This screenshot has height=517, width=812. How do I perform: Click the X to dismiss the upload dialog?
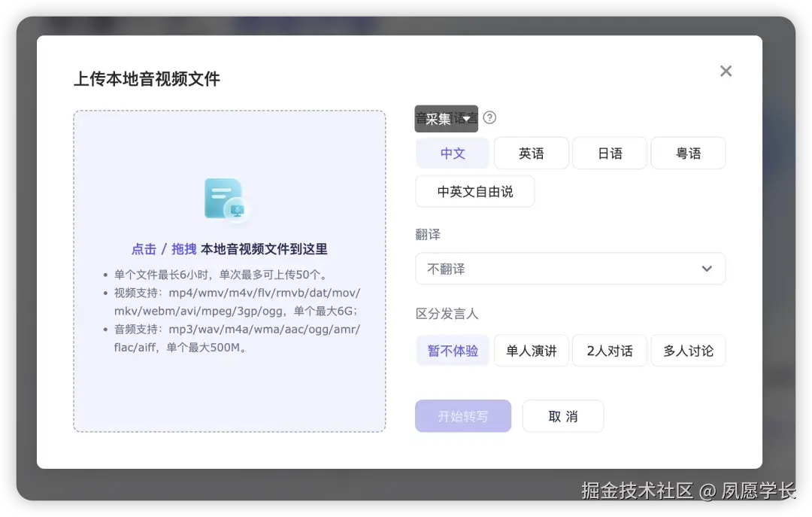[x=726, y=71]
